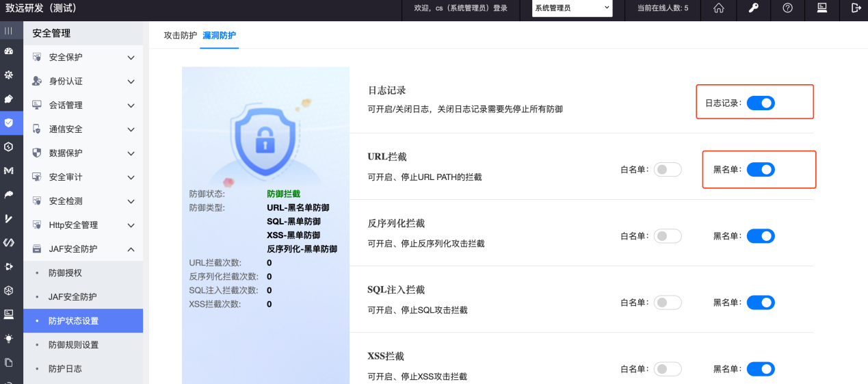Expand 安全保护 with its chevron
The width and height of the screenshot is (868, 384).
pyautogui.click(x=131, y=57)
